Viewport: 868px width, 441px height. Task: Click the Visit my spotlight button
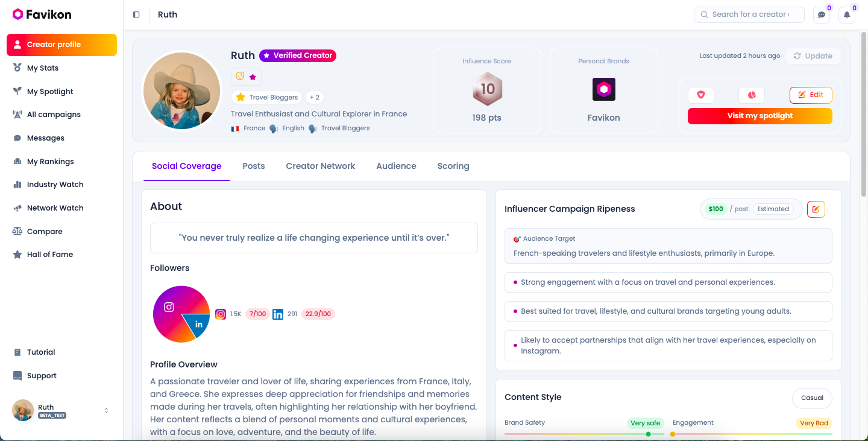(x=759, y=116)
